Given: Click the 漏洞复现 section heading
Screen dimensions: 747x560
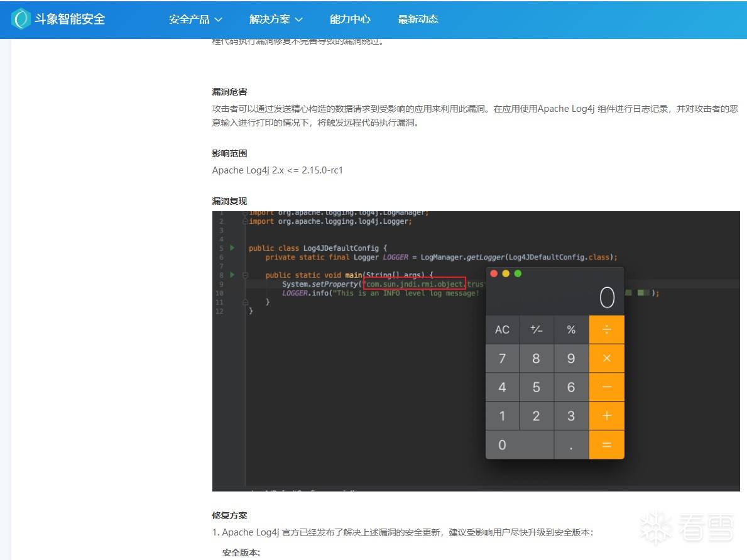Looking at the screenshot, I should pyautogui.click(x=229, y=201).
